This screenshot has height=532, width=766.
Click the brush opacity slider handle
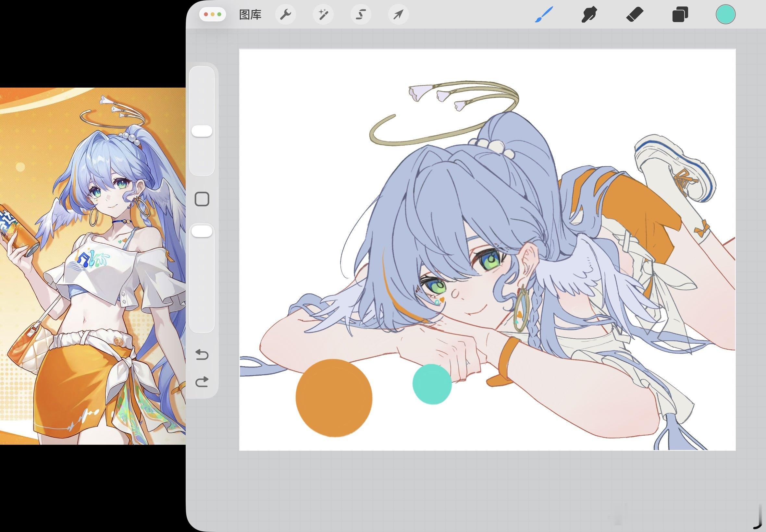point(202,231)
